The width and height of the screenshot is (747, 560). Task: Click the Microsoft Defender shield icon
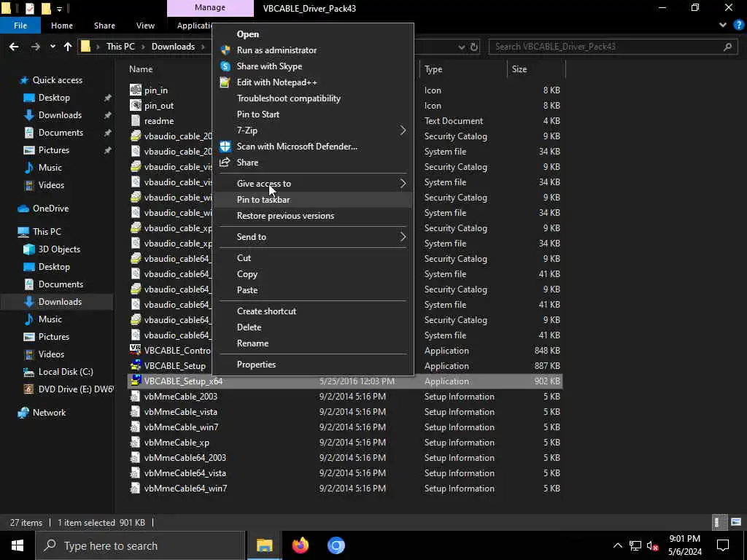[x=225, y=146]
